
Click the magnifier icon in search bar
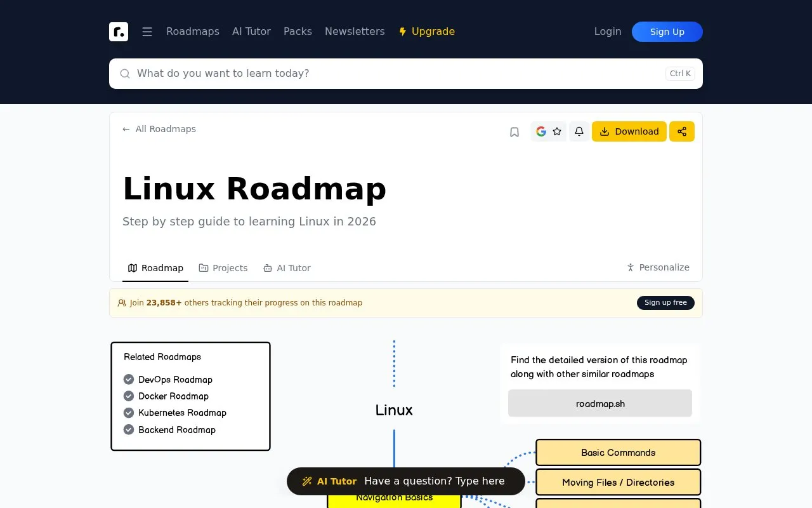[x=125, y=74]
